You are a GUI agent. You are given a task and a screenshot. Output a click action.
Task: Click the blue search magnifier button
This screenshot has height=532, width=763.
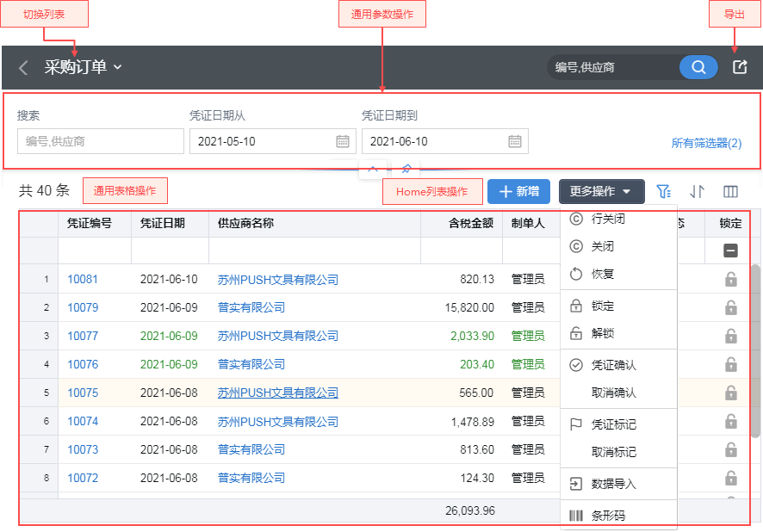coord(698,67)
